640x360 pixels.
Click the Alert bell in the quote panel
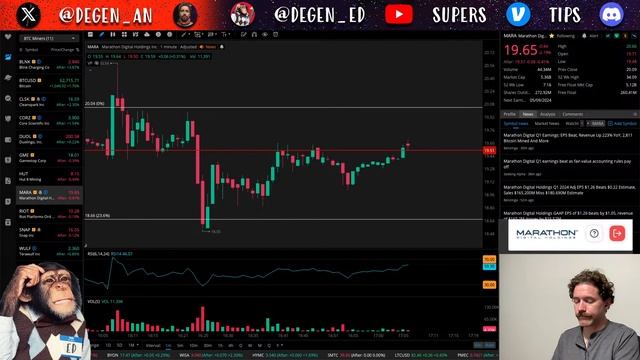(x=584, y=36)
